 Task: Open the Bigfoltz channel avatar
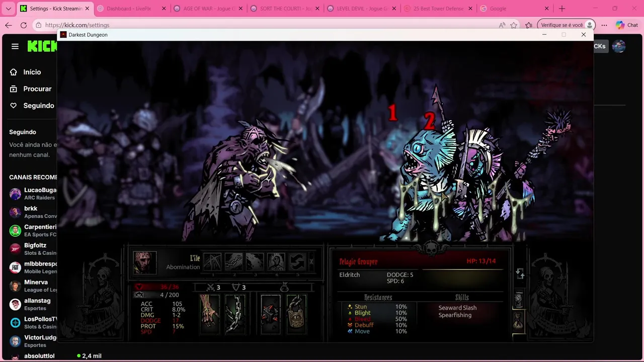point(15,249)
